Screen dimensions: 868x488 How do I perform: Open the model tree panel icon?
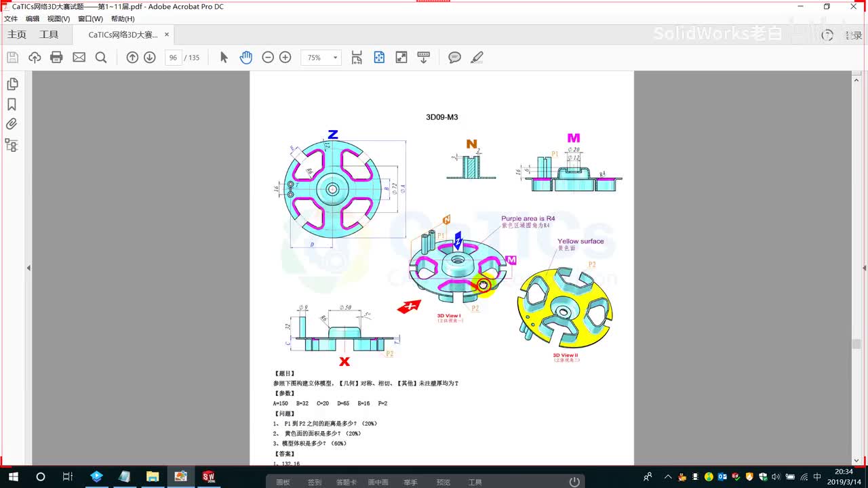pyautogui.click(x=12, y=145)
